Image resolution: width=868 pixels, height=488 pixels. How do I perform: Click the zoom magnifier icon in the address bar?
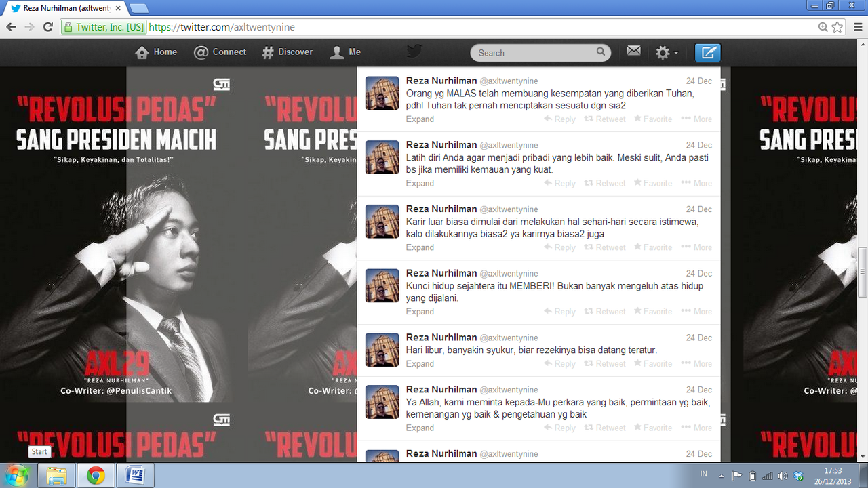click(x=823, y=27)
